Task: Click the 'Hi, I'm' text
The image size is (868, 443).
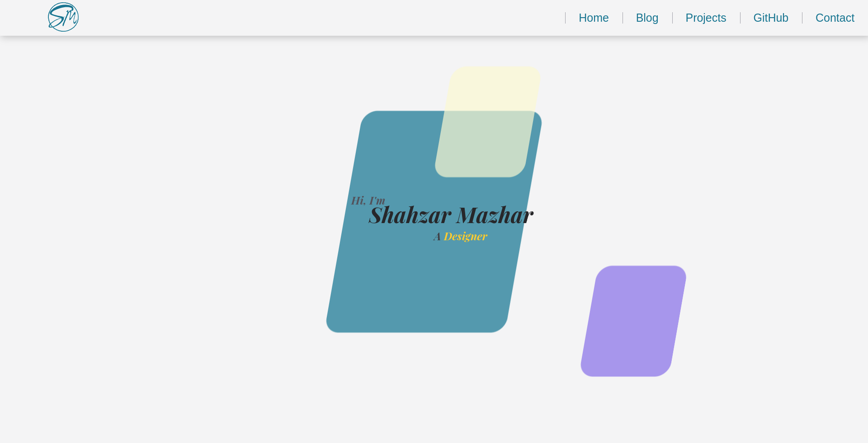Action: [x=368, y=200]
